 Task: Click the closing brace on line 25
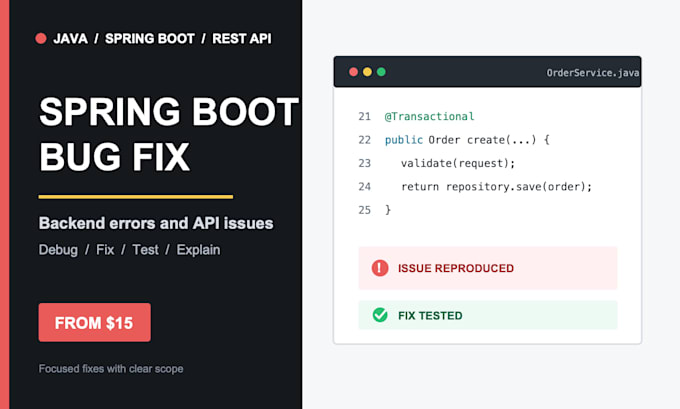click(388, 210)
